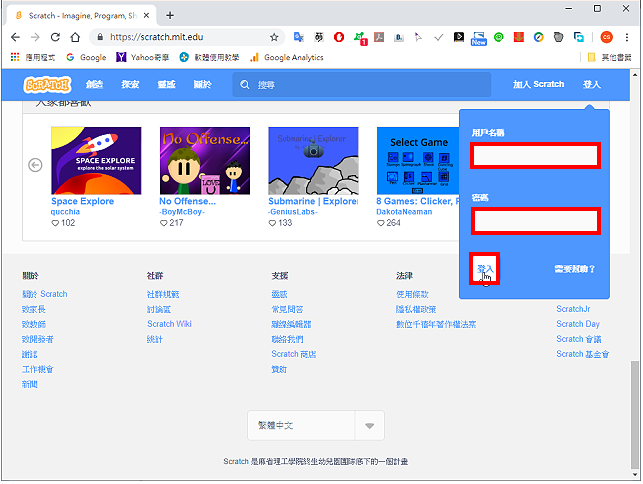The width and height of the screenshot is (643, 484).
Task: Open the fourth header menu item, About
Action: (203, 84)
